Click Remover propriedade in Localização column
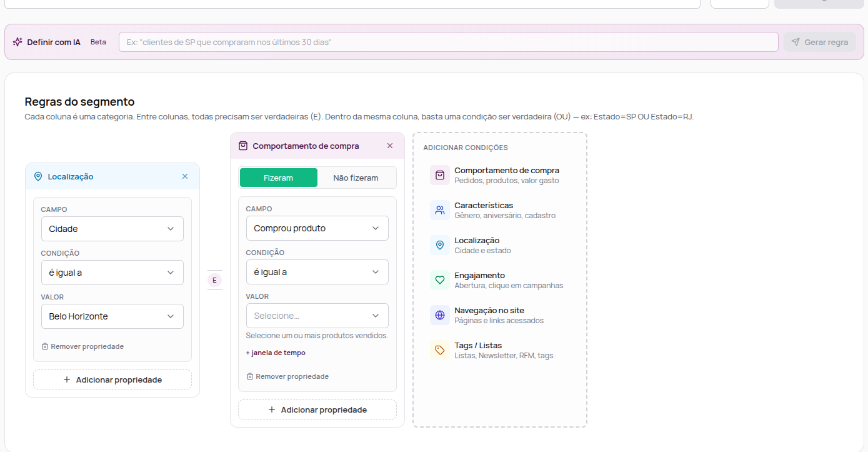The image size is (868, 452). (82, 346)
